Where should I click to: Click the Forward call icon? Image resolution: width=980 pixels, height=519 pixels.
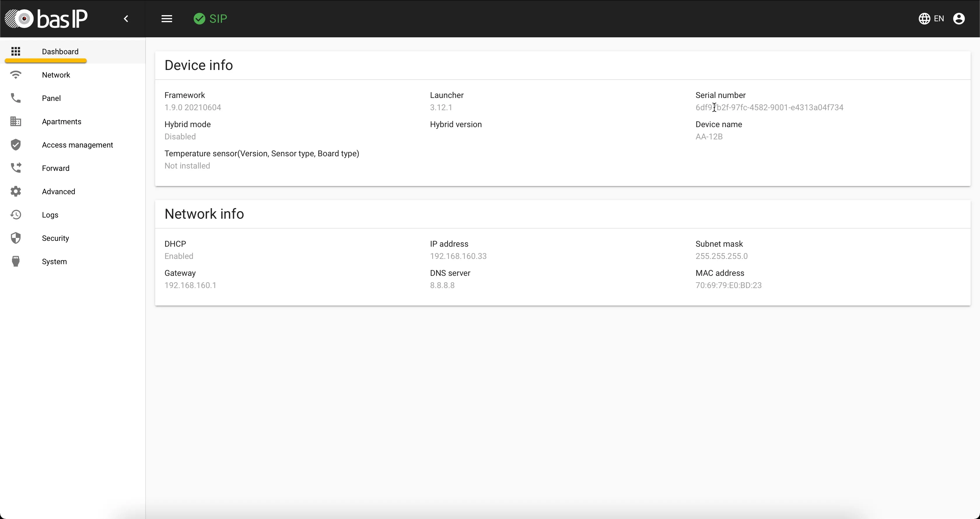(x=15, y=168)
